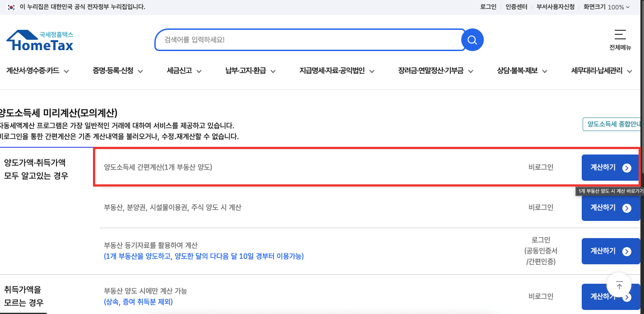Viewport: 644px width, 314px height.
Task: Click the 부서사용자신청 link
Action: coord(556,7)
